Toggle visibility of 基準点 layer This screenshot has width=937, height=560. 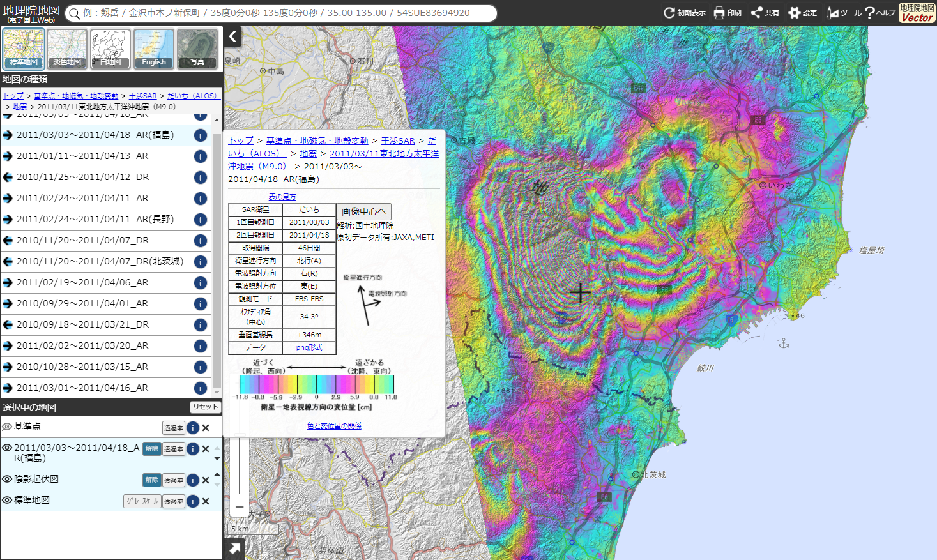point(7,427)
